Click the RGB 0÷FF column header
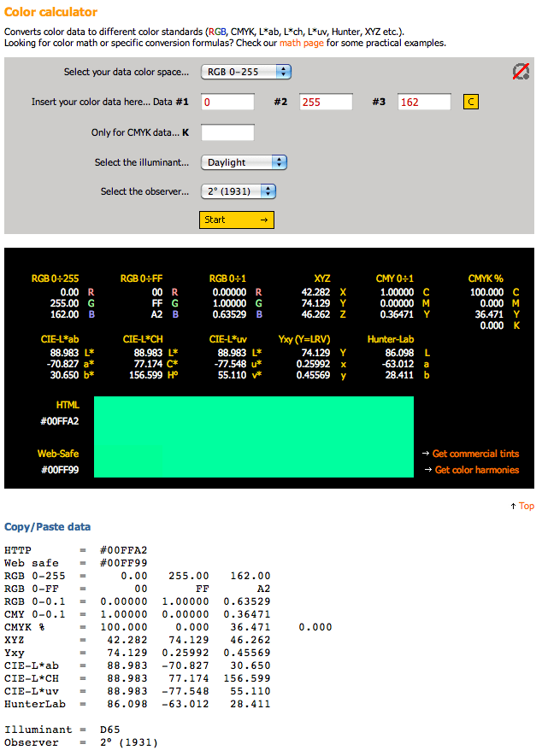 tap(141, 278)
